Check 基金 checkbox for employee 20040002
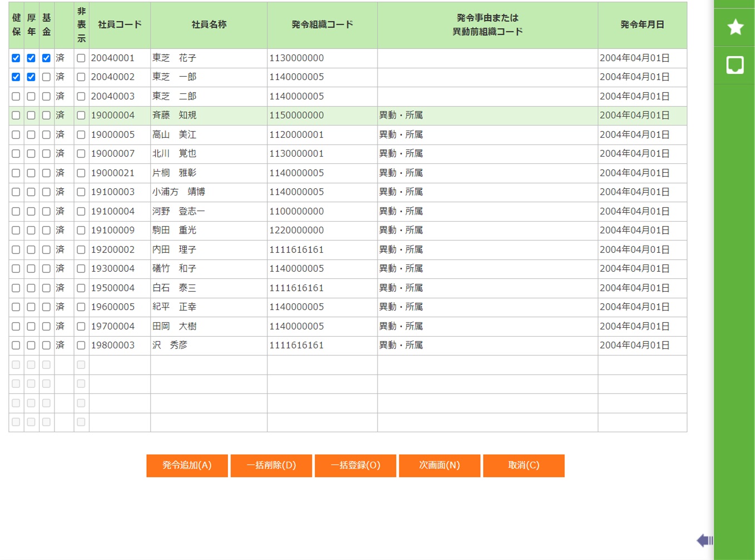This screenshot has width=755, height=560. [46, 77]
